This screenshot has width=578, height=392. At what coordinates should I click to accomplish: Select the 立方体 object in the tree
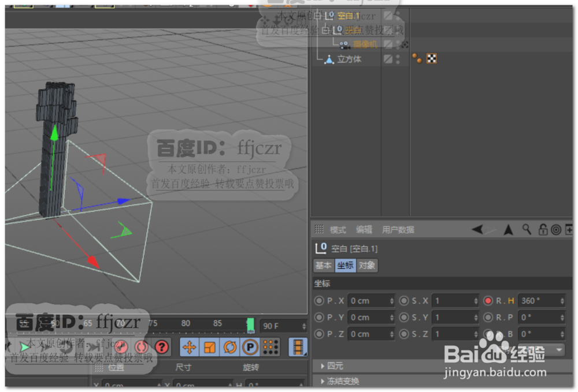[x=350, y=59]
